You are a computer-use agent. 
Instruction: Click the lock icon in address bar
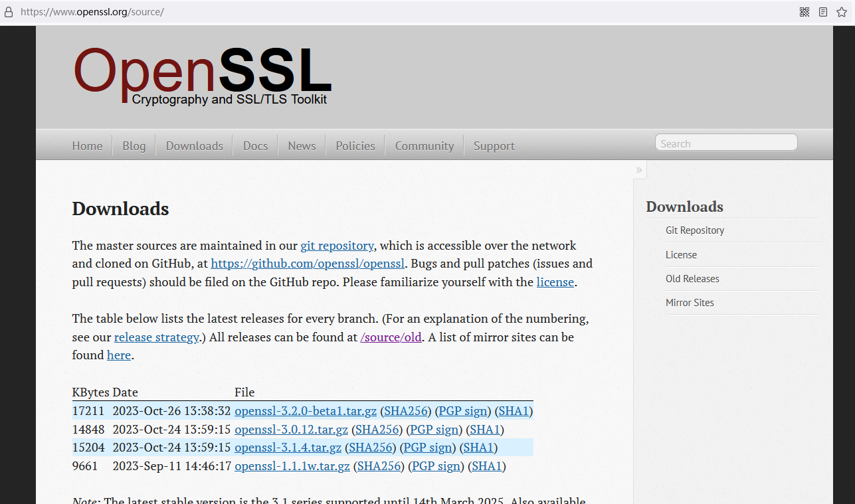(x=9, y=12)
